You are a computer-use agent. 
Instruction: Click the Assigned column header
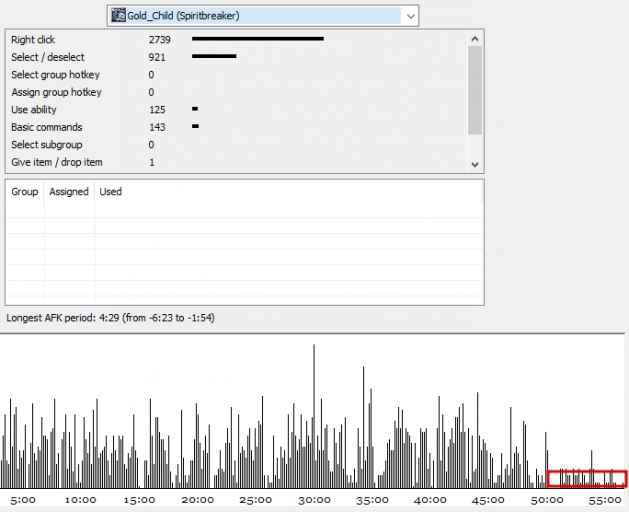[x=69, y=192]
